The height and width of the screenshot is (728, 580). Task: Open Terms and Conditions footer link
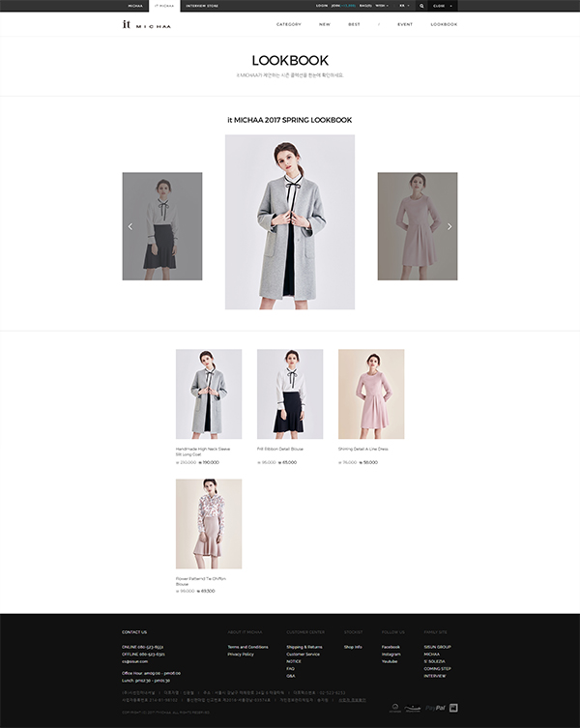click(248, 647)
